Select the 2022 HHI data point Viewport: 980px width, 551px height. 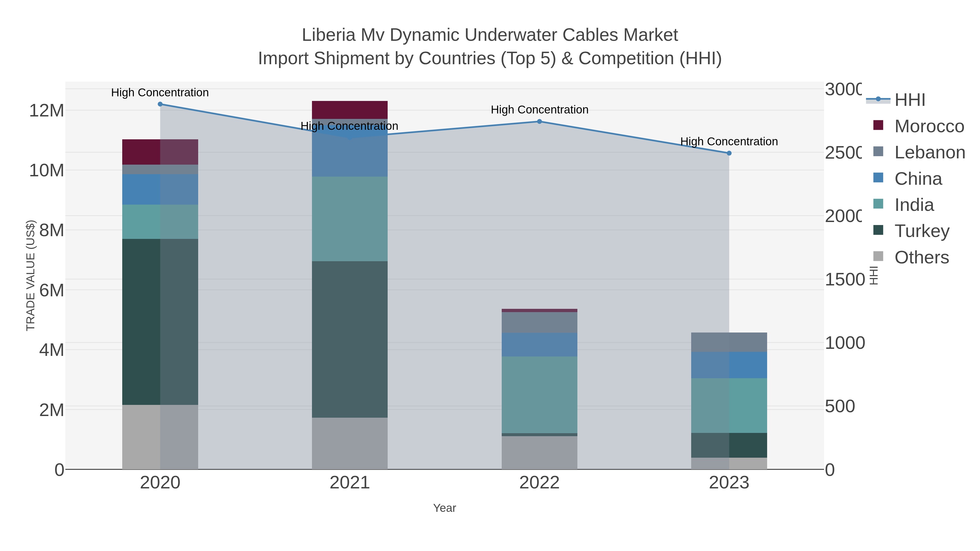[540, 122]
